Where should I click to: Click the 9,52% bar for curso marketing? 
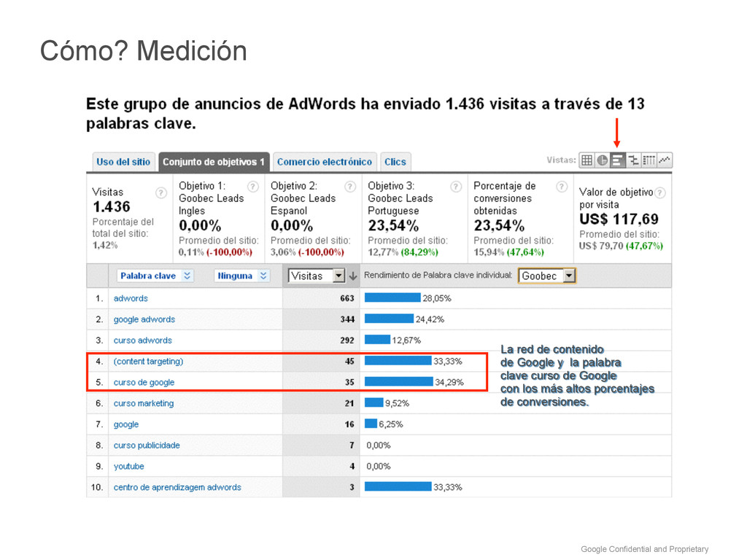374,402
